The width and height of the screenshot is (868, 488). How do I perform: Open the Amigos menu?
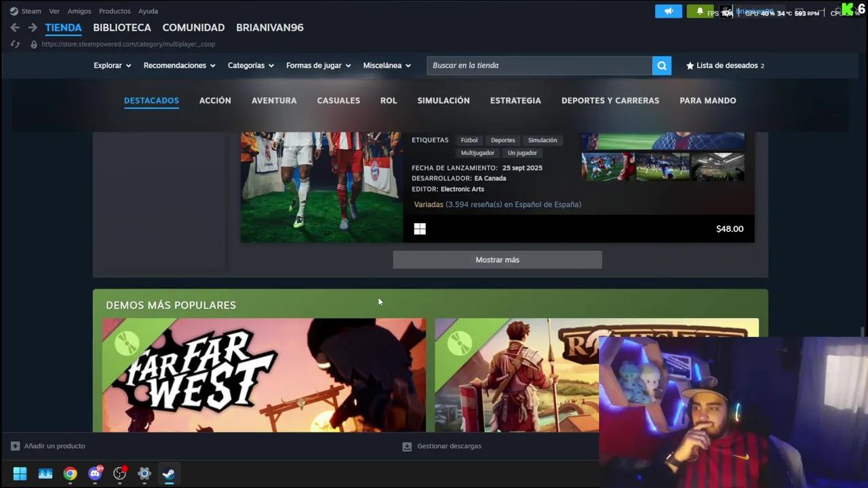click(79, 11)
